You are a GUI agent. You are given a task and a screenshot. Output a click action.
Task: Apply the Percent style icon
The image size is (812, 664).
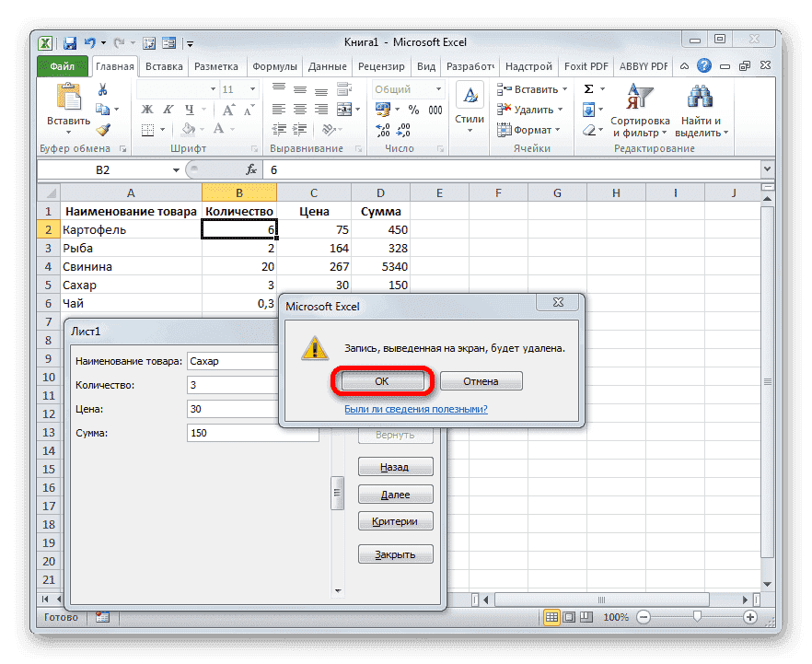[413, 110]
